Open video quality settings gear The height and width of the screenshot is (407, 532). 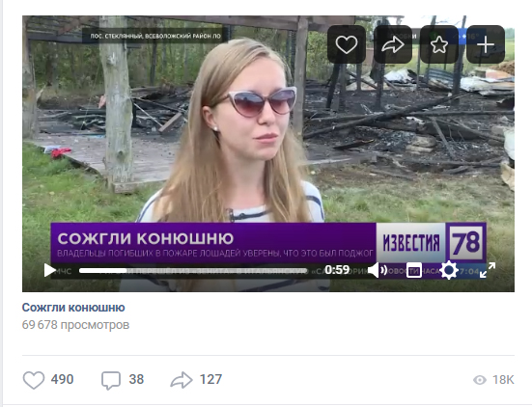[449, 270]
